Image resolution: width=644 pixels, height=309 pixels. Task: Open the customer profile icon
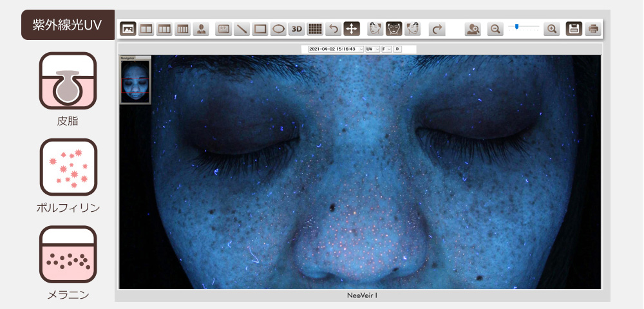pos(201,29)
